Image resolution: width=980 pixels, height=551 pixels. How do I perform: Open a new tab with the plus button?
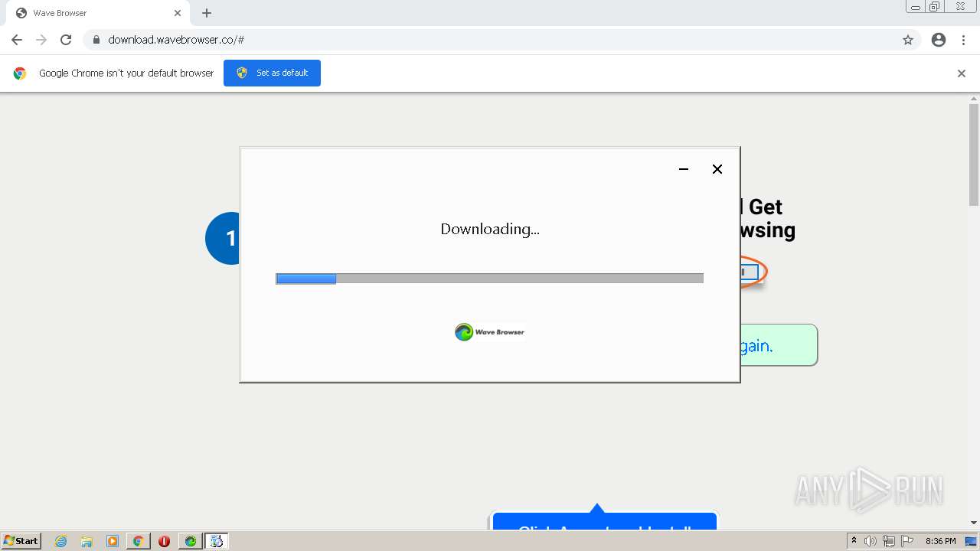tap(207, 13)
